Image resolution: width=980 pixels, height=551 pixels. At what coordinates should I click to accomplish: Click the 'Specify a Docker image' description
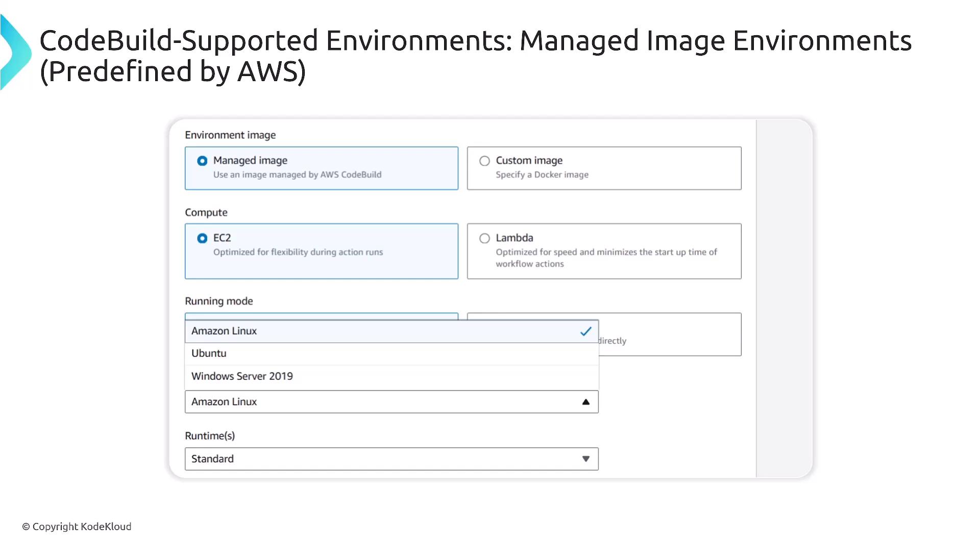(542, 174)
